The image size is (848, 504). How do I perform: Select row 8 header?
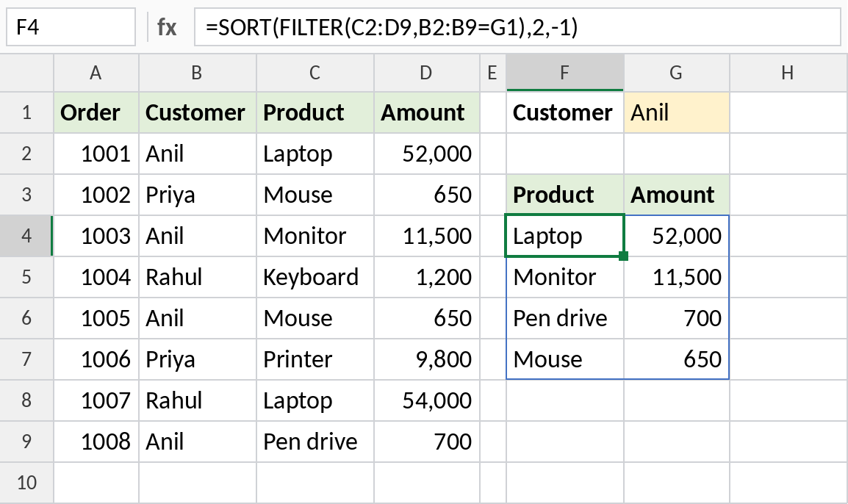click(x=26, y=400)
